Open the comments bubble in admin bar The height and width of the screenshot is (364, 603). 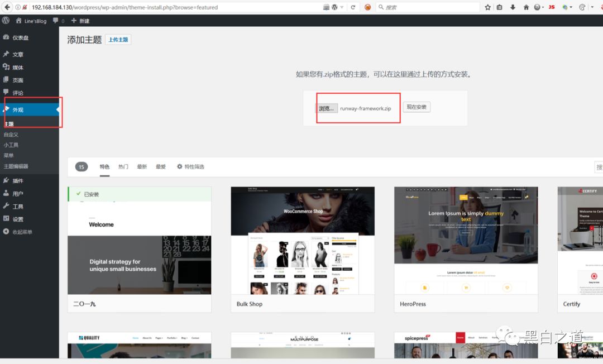pos(56,21)
